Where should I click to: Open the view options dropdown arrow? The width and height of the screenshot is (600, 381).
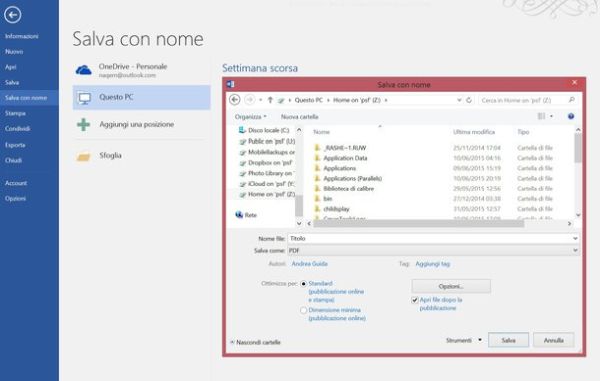551,116
